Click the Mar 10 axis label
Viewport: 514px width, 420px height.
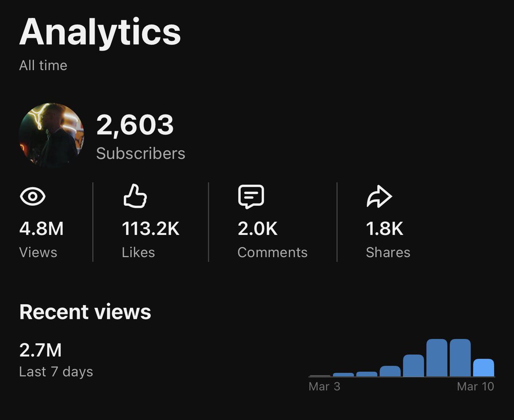[475, 387]
